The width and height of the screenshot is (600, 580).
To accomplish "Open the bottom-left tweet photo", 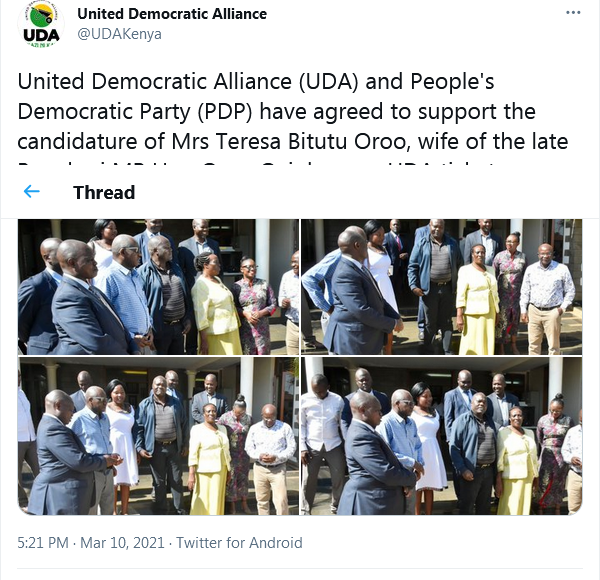I will 158,436.
